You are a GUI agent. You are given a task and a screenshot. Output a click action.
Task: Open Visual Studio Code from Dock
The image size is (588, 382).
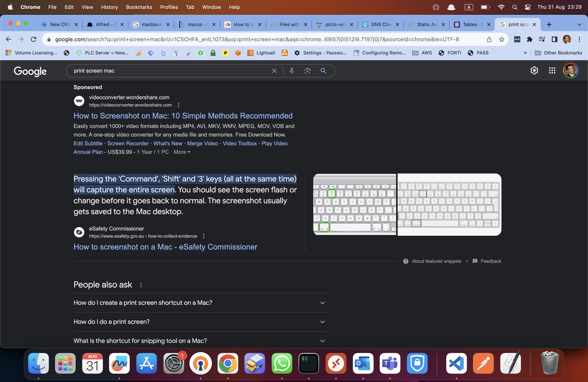tap(456, 363)
